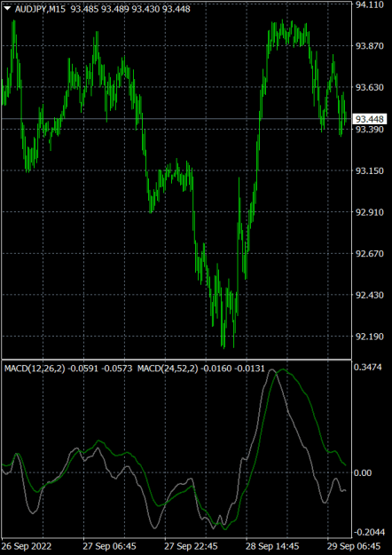This screenshot has width=392, height=555.
Task: Click the white triangle beside AUDJPY,M15
Action: [x=7, y=9]
